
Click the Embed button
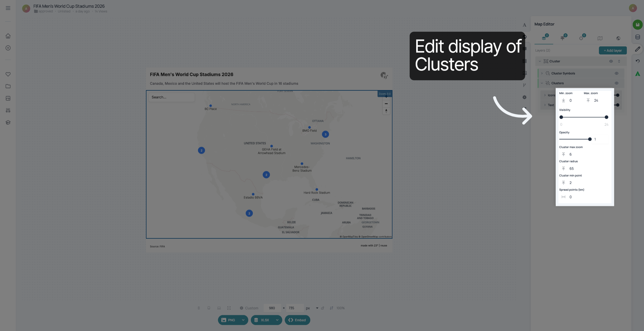tap(297, 320)
